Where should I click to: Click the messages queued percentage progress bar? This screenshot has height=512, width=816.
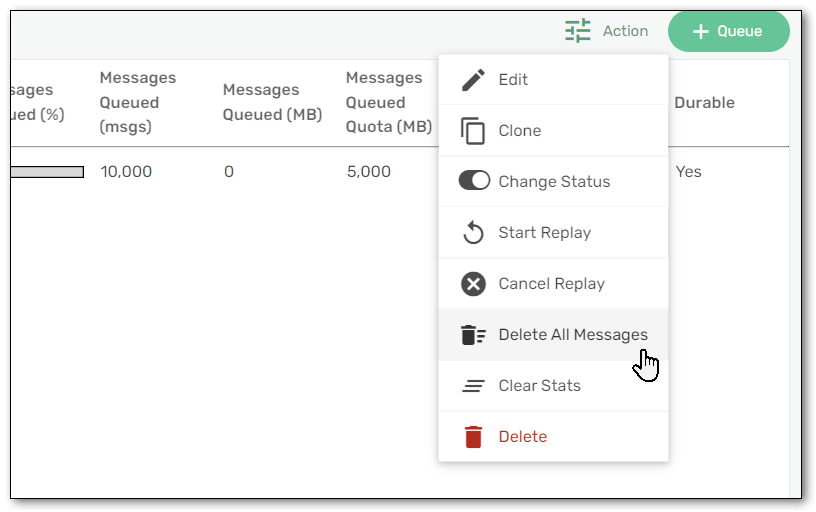click(47, 172)
